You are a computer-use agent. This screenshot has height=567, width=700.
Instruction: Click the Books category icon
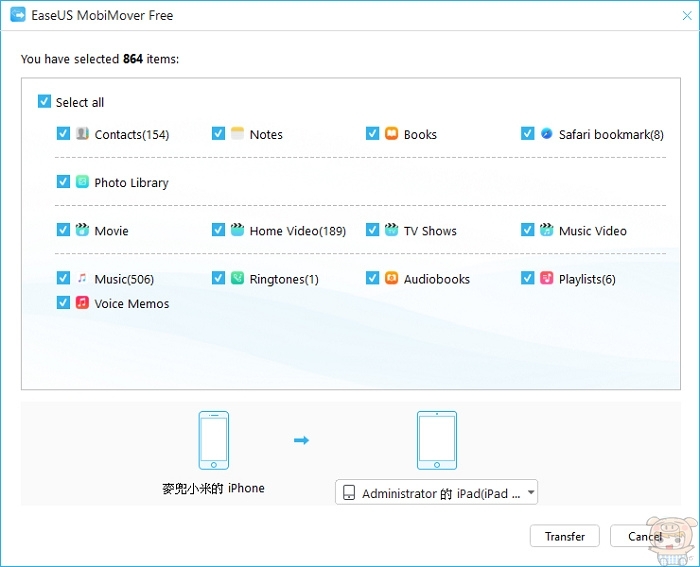click(x=391, y=134)
